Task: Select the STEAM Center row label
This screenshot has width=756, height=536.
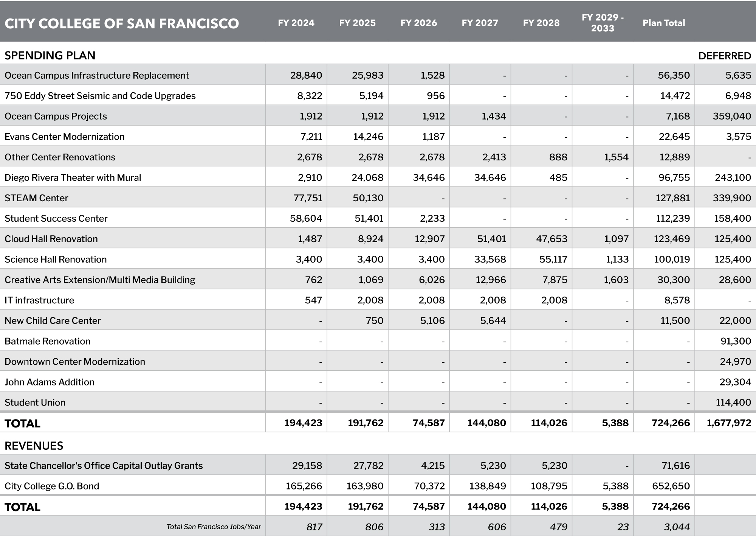Action: coord(36,198)
